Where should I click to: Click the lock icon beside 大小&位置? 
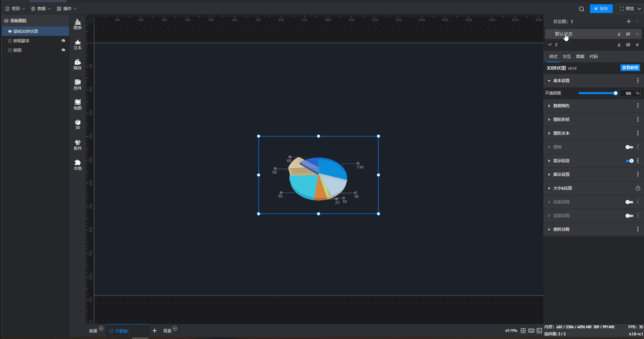(638, 188)
